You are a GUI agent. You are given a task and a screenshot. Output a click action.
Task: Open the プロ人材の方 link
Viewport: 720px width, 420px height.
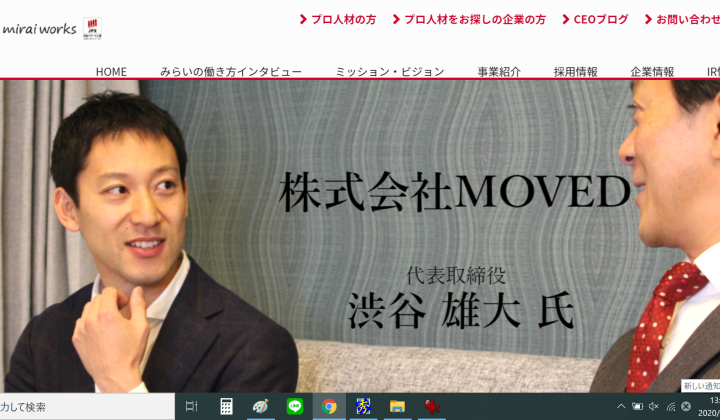[x=338, y=19]
